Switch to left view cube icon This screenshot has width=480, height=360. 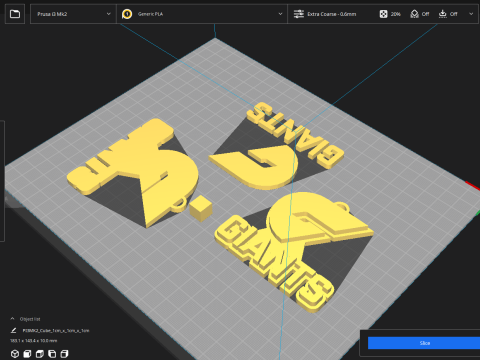click(x=52, y=353)
